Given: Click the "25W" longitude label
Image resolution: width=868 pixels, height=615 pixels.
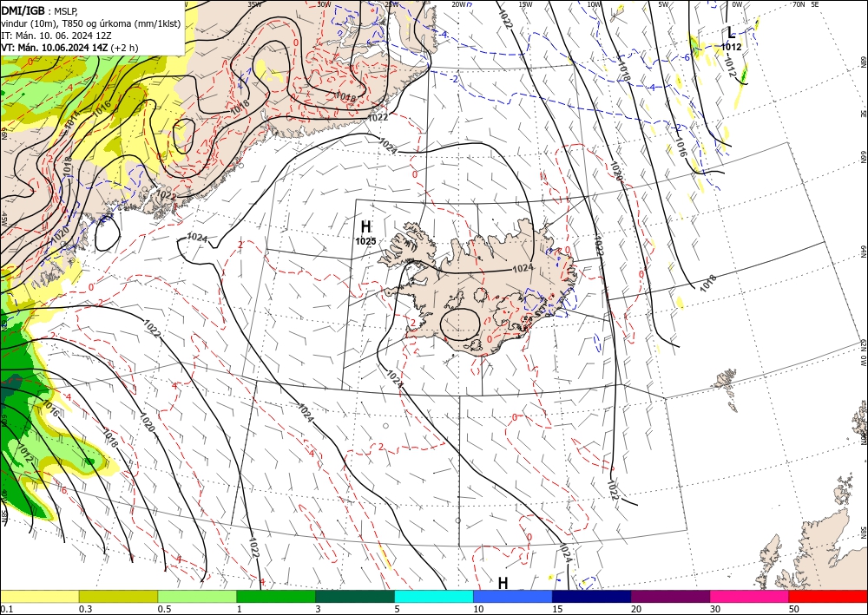Looking at the screenshot, I should (391, 4).
